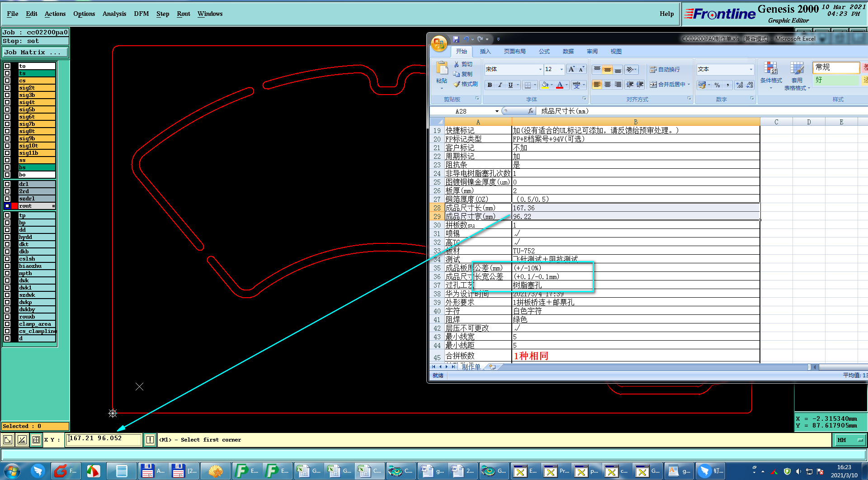The image size is (868, 480).
Task: Click the red font color A in Excel
Action: [560, 85]
